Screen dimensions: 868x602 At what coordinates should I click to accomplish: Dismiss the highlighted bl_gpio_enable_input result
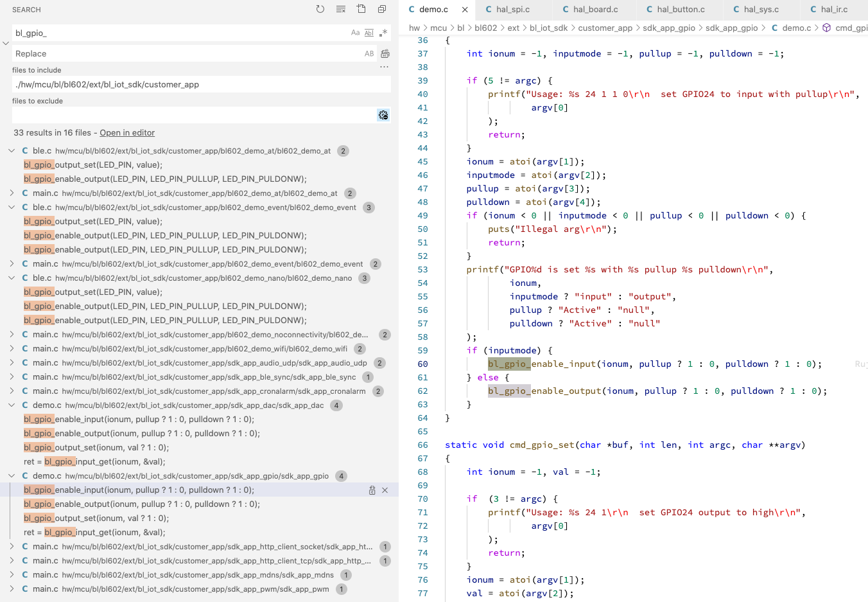pyautogui.click(x=385, y=490)
